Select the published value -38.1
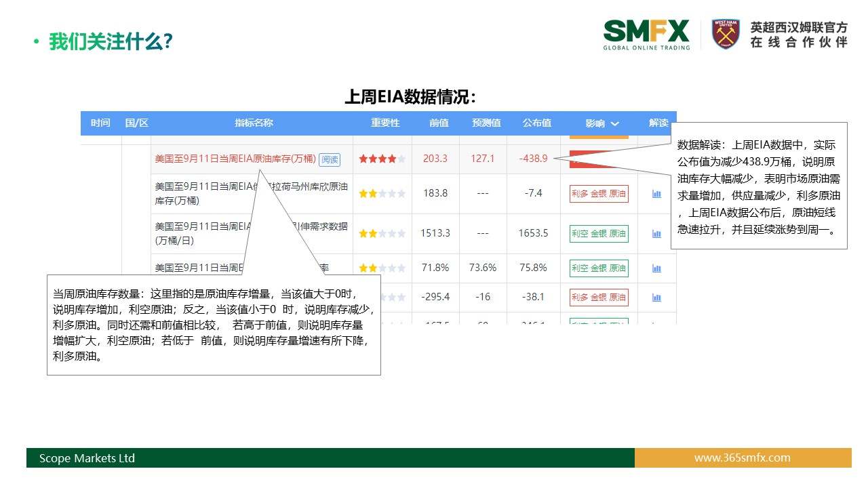Screen dimensions: 868x488 pos(533,297)
